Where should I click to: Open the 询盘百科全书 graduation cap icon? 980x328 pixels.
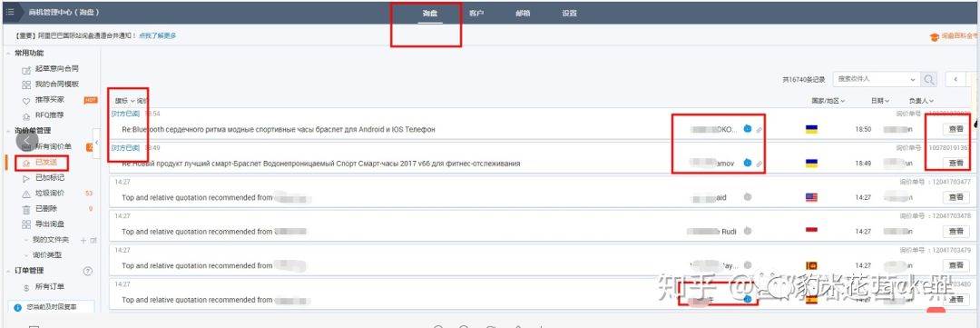[x=935, y=37]
